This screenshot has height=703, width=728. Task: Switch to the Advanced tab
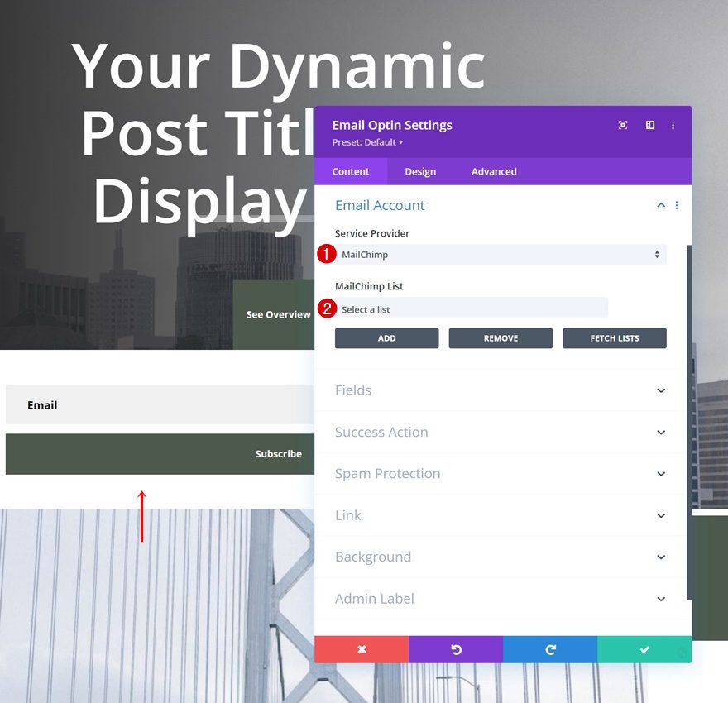[494, 172]
